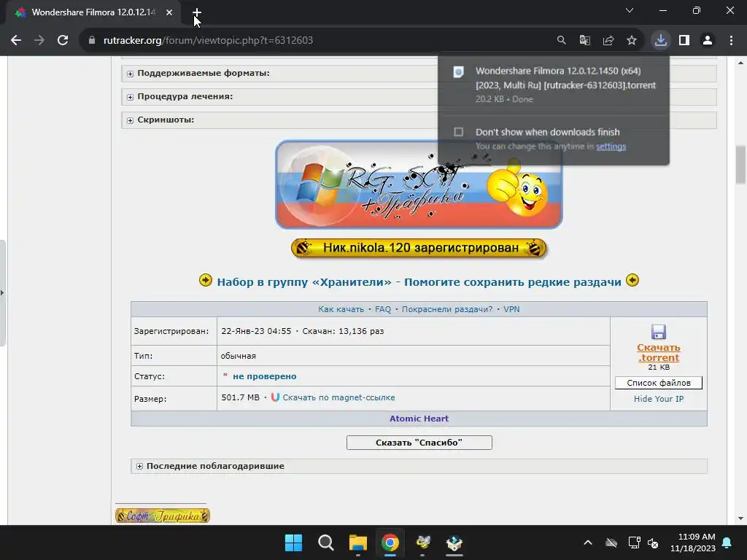Click the browser forward arrow
Viewport: 747px width, 560px height.
pos(39,41)
